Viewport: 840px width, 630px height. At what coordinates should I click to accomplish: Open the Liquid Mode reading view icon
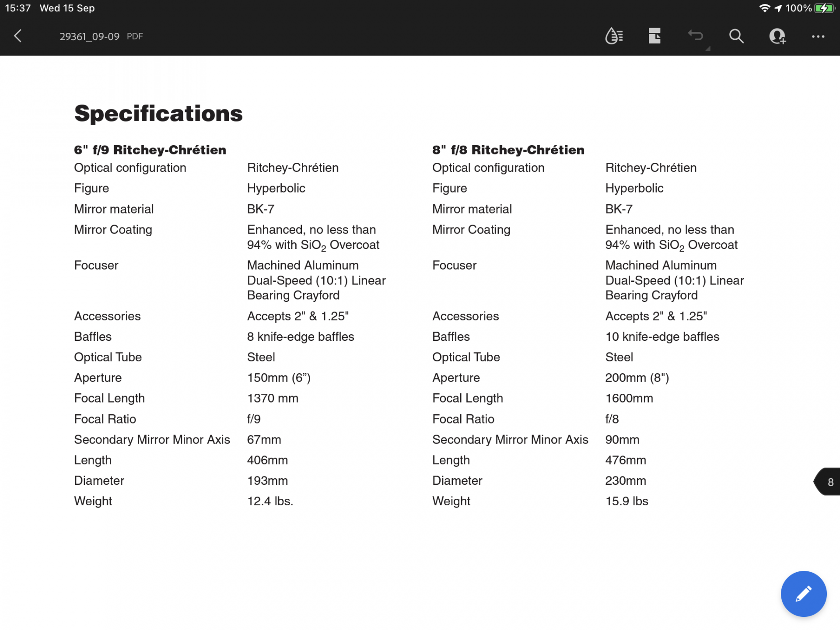point(614,36)
